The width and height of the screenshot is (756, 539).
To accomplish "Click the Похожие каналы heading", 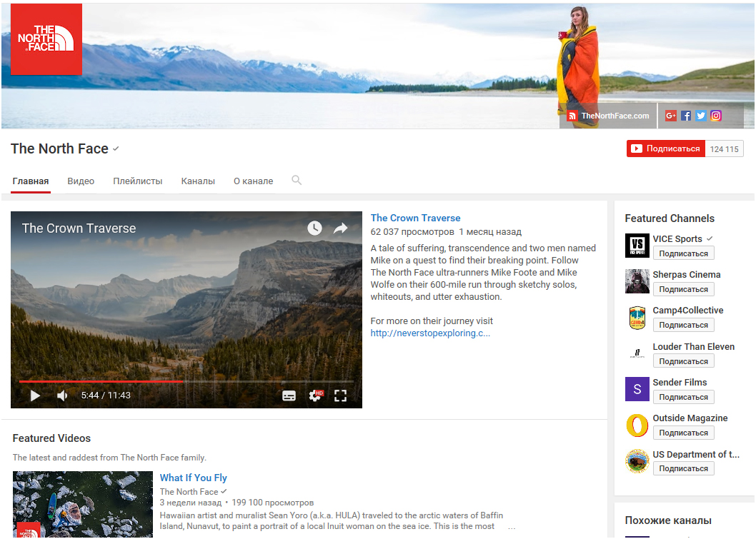I will pyautogui.click(x=668, y=520).
